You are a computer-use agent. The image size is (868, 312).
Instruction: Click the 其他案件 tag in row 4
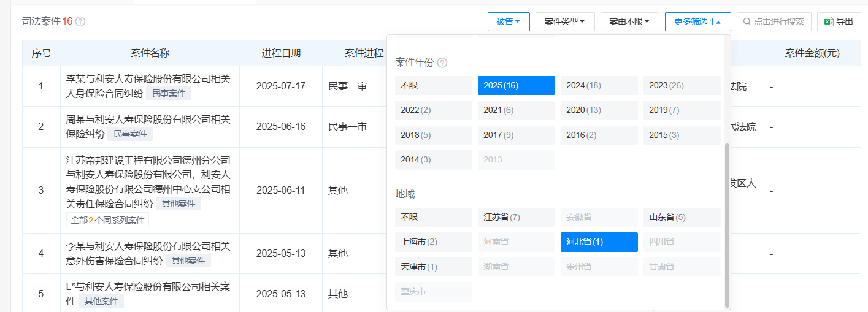click(188, 261)
